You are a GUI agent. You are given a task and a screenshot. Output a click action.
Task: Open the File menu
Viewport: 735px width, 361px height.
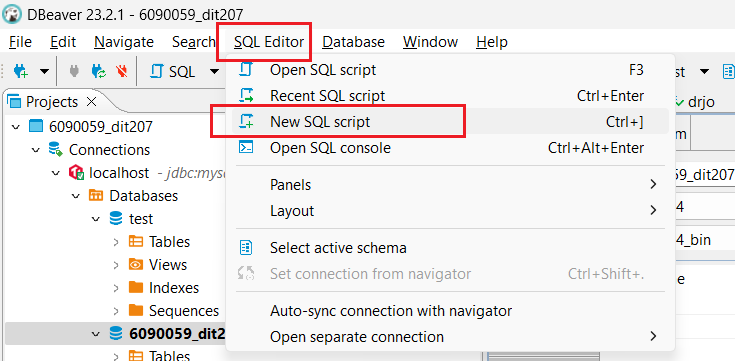[20, 42]
